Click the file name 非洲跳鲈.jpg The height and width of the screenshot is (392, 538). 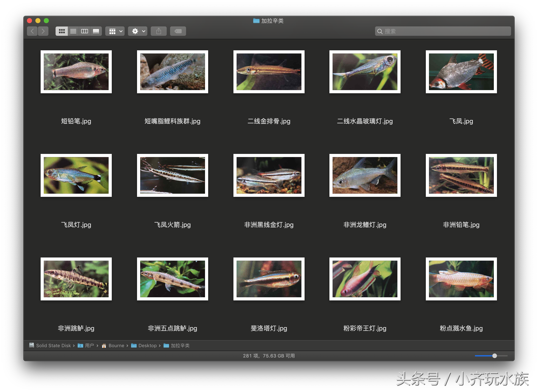pos(76,329)
